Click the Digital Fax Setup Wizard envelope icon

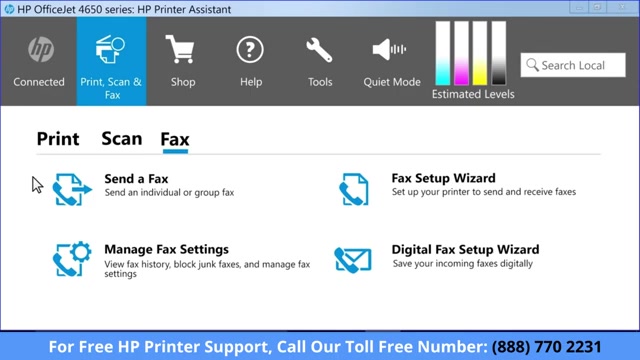pos(353,260)
